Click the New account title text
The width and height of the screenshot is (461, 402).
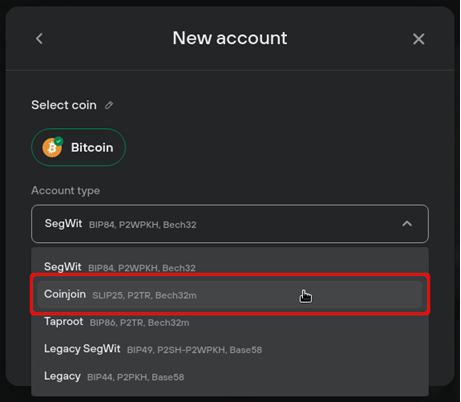[230, 38]
